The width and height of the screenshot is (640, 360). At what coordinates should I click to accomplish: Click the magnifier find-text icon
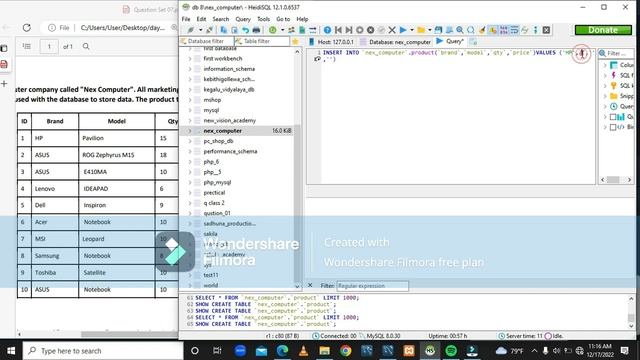460,30
